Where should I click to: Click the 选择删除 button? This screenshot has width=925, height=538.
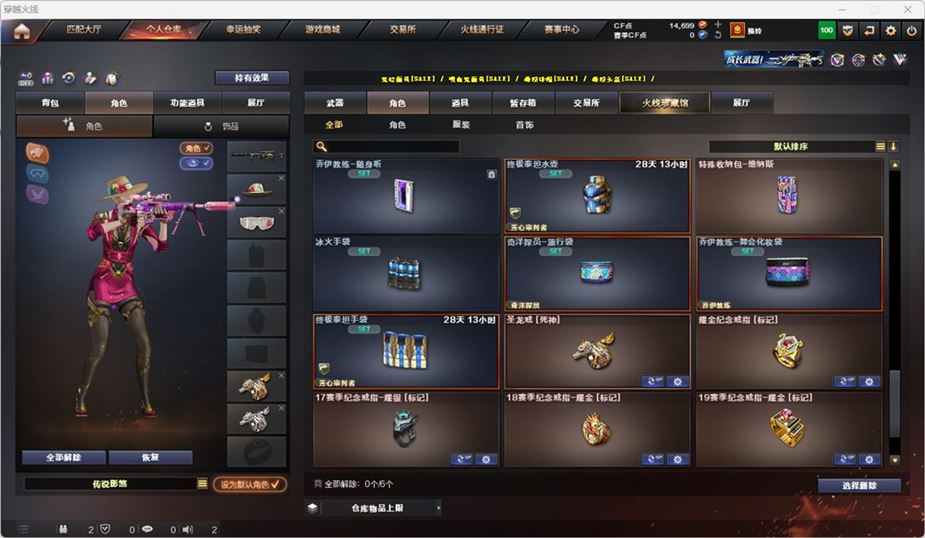point(860,485)
